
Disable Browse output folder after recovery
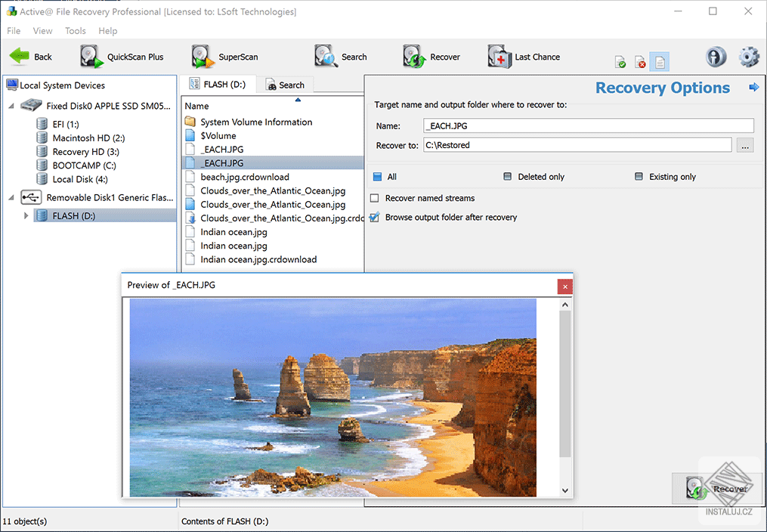[x=376, y=216]
